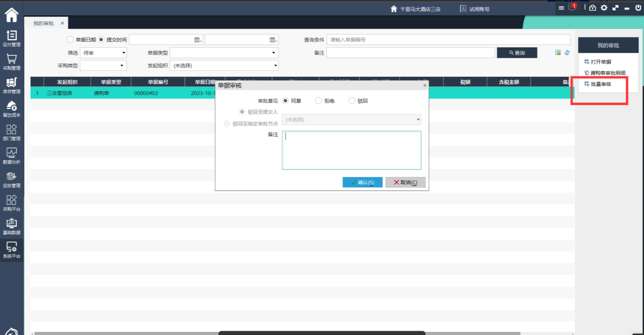
Task: Open 数据分析 chart icon
Action: [x=12, y=156]
